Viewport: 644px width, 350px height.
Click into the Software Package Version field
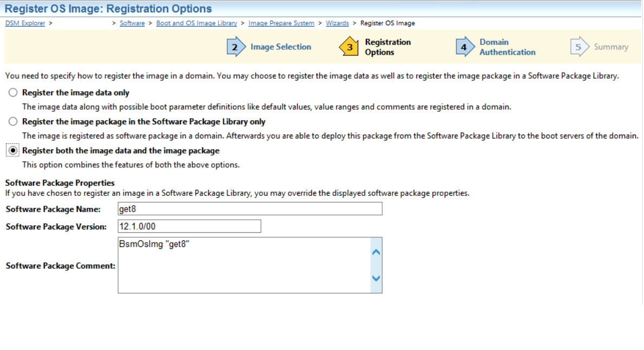click(189, 226)
